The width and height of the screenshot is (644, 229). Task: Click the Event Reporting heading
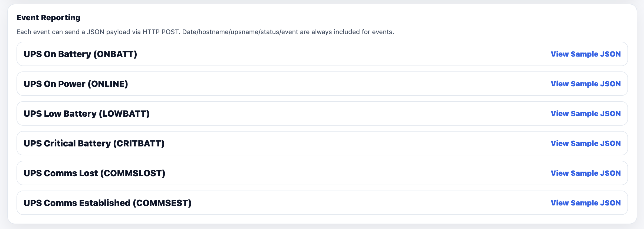tap(49, 17)
